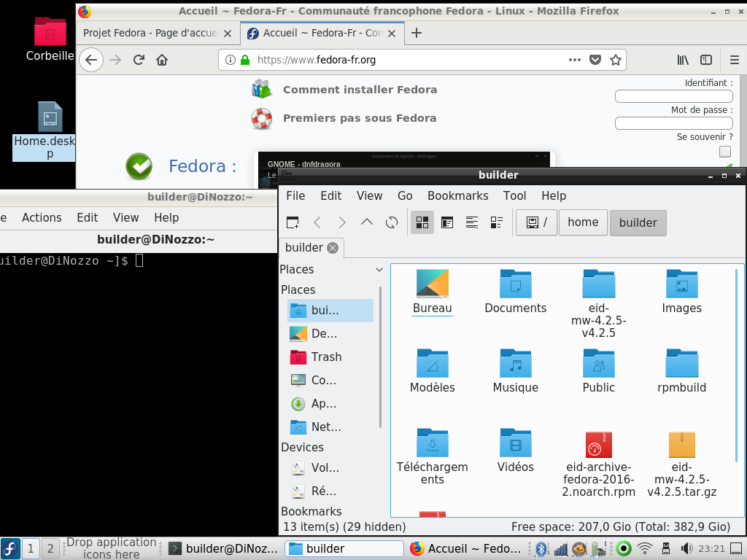Switch to detailed list view mode
Image resolution: width=747 pixels, height=560 pixels.
(496, 222)
